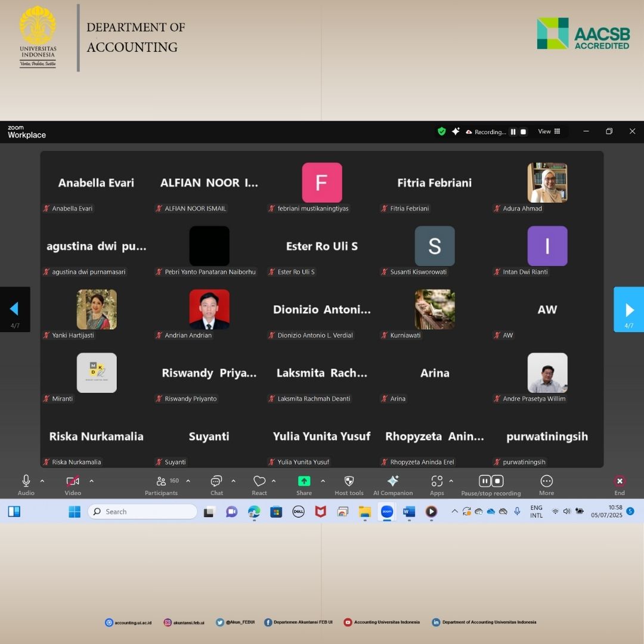Image resolution: width=644 pixels, height=644 pixels.
Task: Open the View layout menu
Action: (x=549, y=132)
